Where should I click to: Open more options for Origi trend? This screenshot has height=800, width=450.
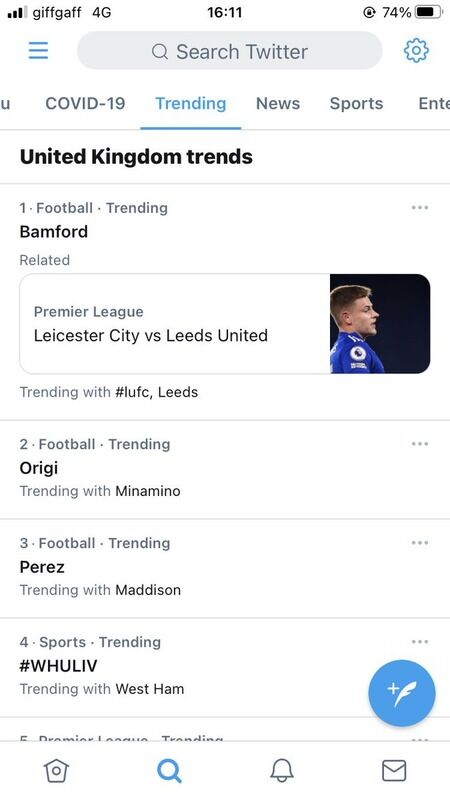pos(420,444)
